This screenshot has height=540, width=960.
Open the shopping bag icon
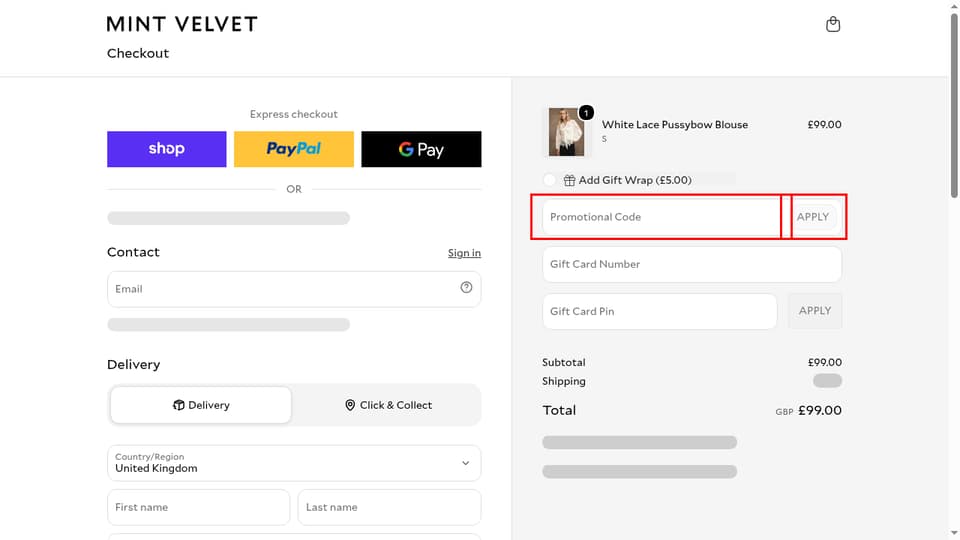coord(833,24)
